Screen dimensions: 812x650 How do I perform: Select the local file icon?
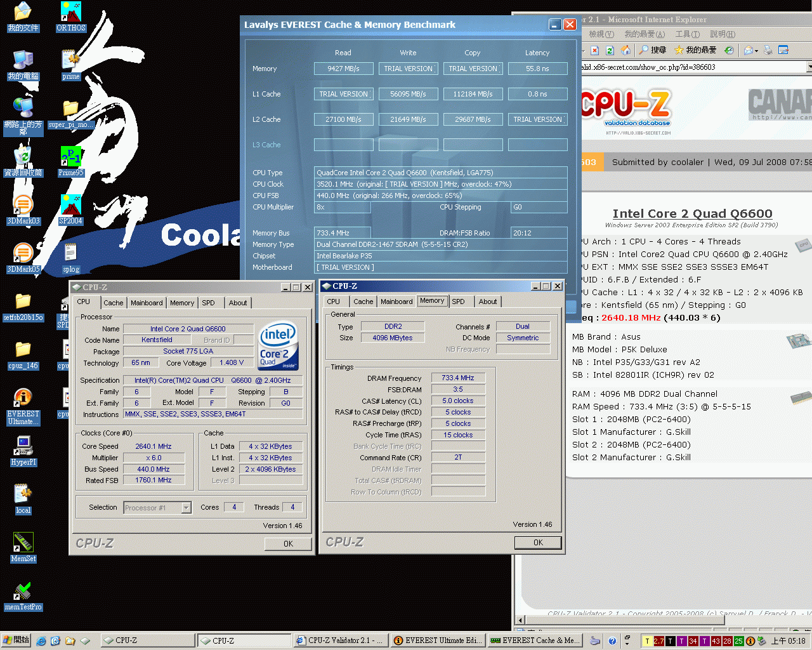(x=23, y=499)
